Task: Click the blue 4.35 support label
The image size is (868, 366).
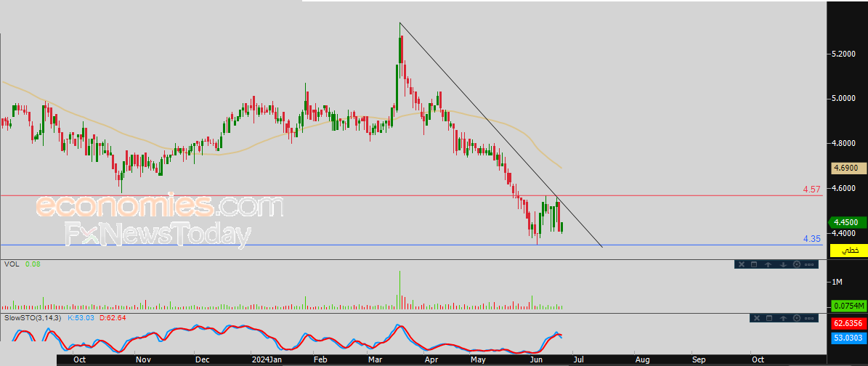Action: click(812, 239)
